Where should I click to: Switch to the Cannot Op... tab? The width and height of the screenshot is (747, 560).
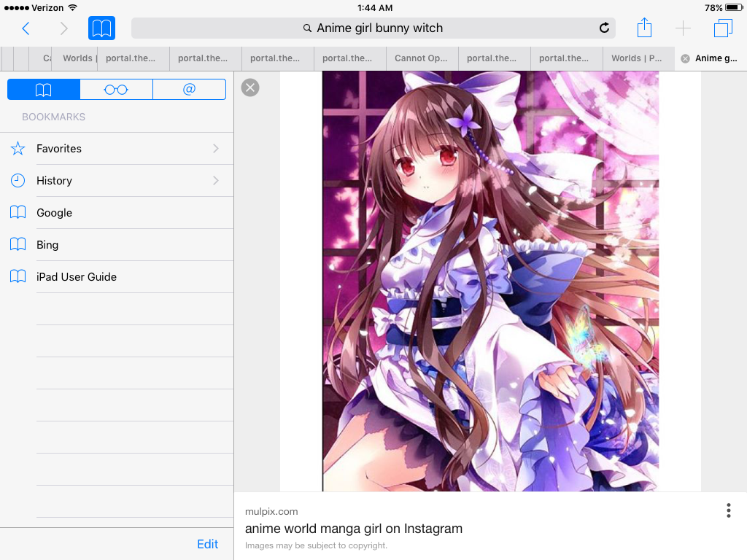pos(422,58)
